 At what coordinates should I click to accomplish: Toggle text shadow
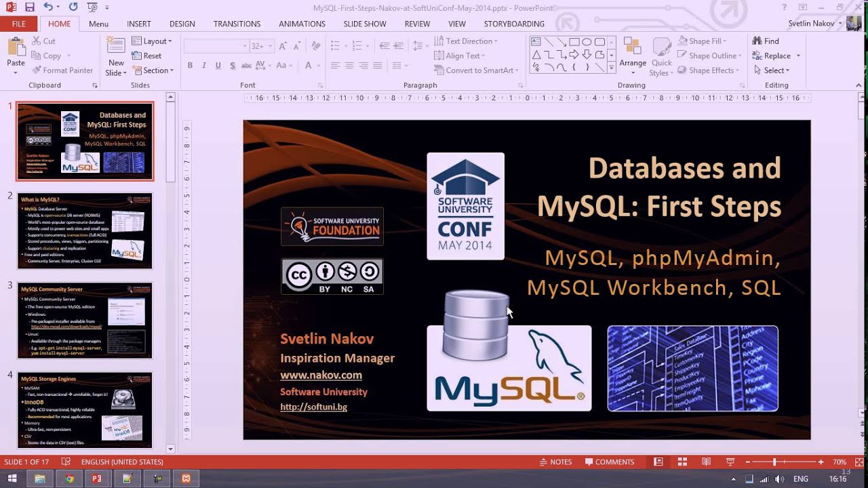tap(233, 66)
